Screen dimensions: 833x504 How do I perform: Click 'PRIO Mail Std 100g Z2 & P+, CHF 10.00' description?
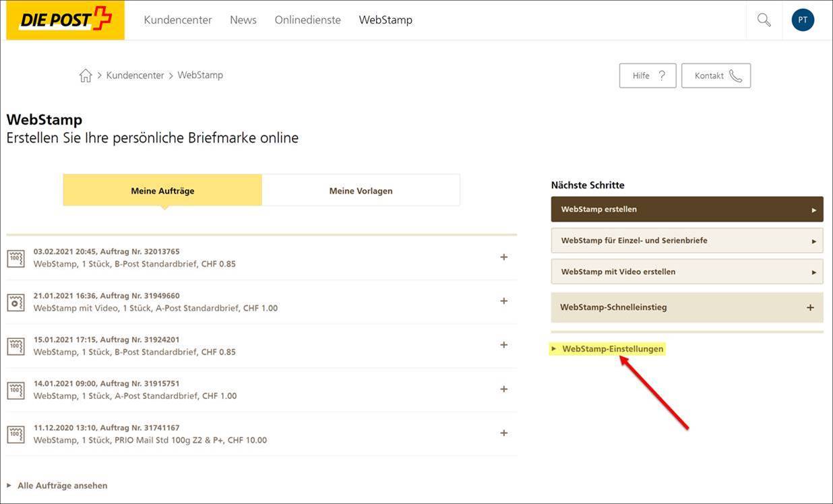(191, 440)
